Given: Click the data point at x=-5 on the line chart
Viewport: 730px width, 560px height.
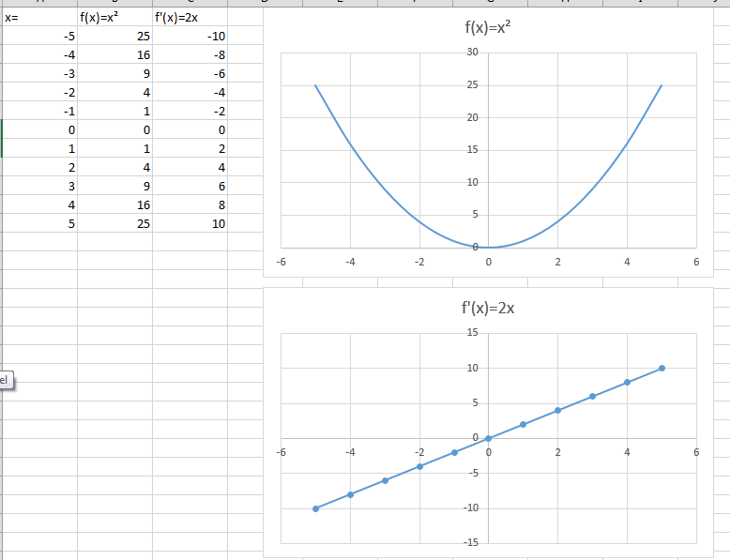Looking at the screenshot, I should point(315,508).
